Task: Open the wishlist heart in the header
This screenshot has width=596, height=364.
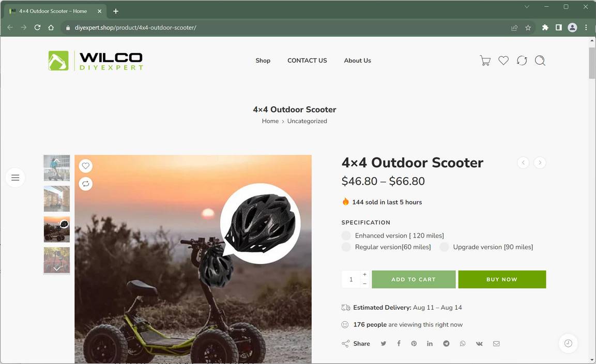Action: (503, 60)
